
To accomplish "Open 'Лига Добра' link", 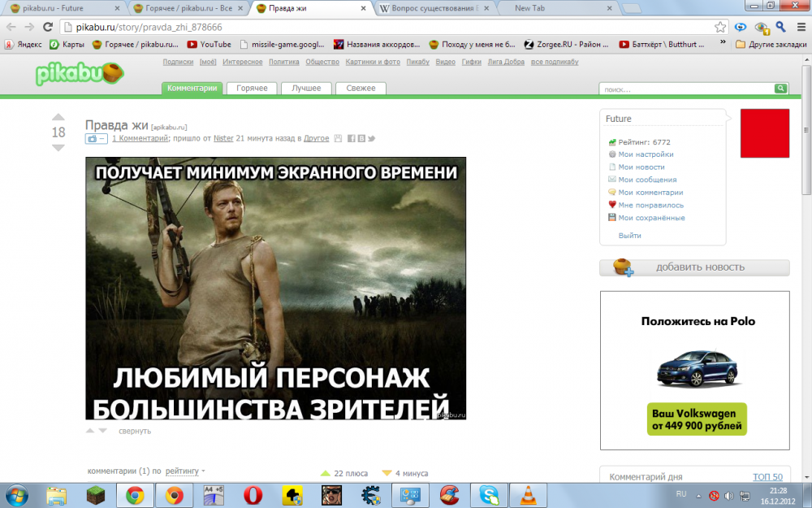I will pyautogui.click(x=506, y=62).
